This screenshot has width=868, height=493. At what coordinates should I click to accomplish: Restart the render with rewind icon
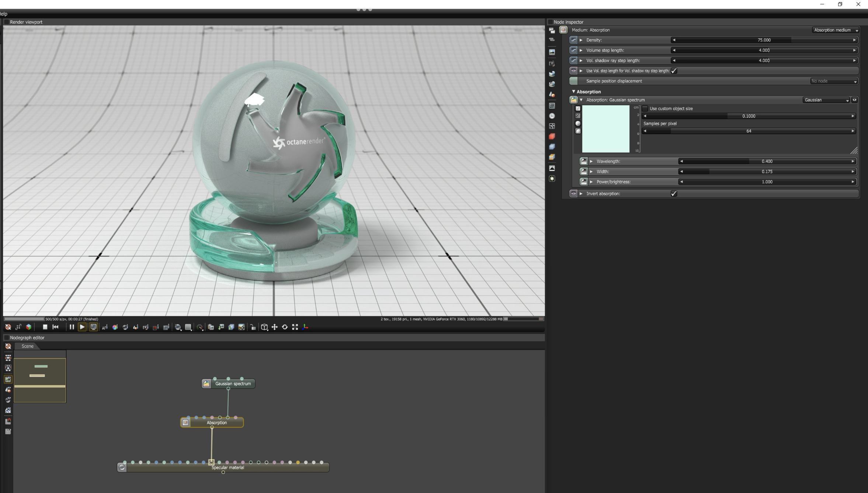point(56,327)
